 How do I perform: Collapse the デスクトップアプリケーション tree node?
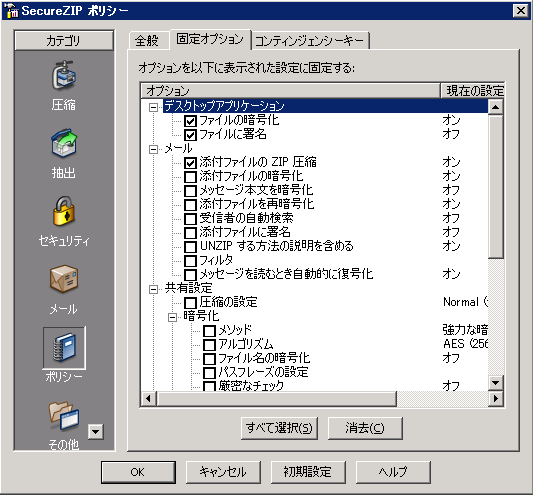(153, 107)
